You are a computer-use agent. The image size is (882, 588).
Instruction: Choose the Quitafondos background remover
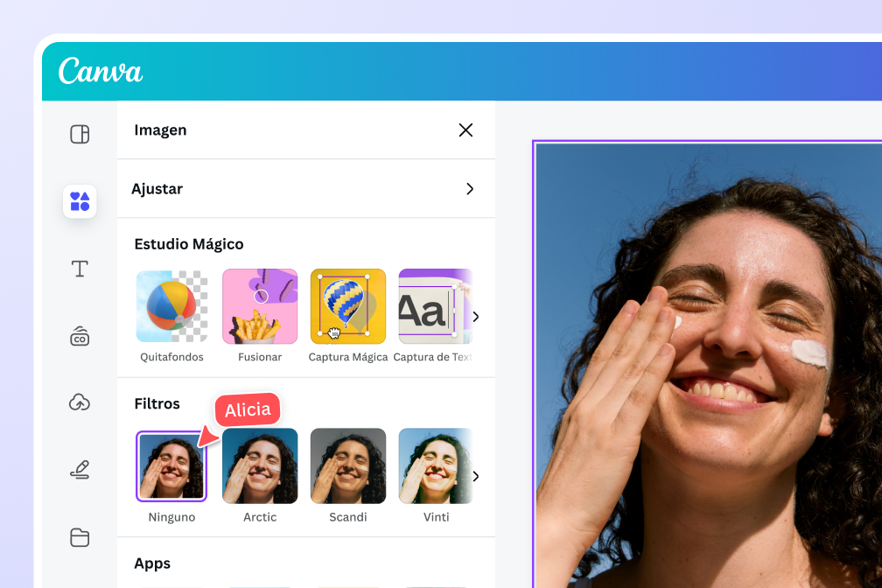pos(171,306)
